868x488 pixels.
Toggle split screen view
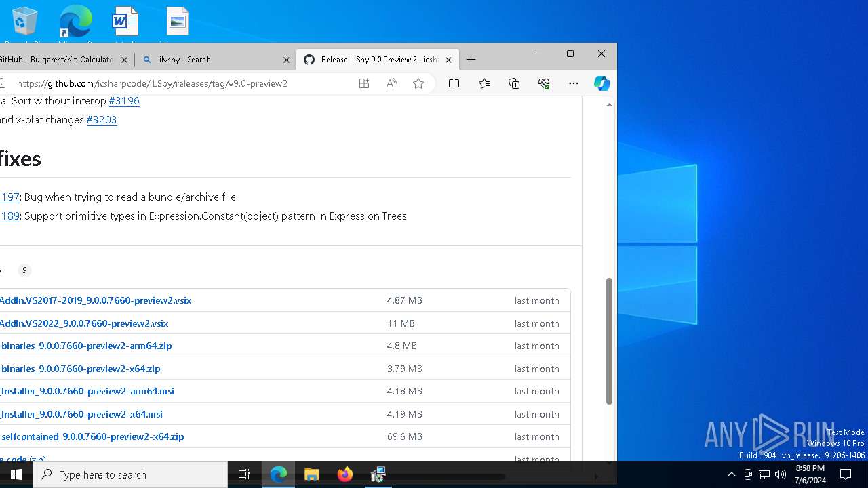[x=454, y=83]
